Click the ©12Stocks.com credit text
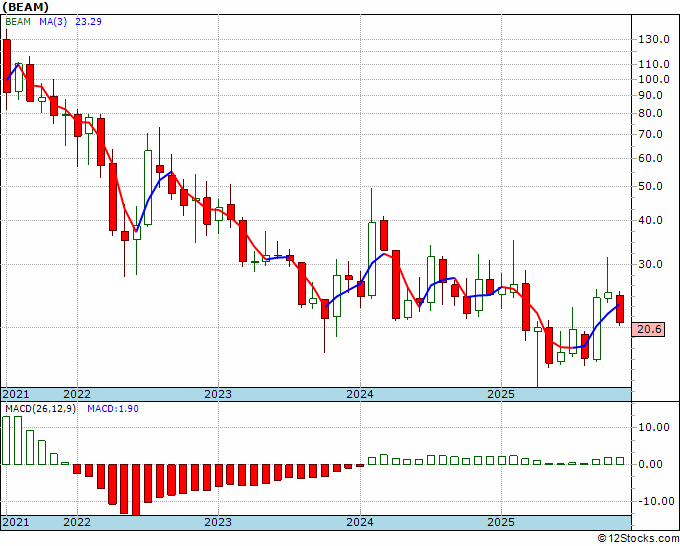The width and height of the screenshot is (680, 546). [x=638, y=539]
